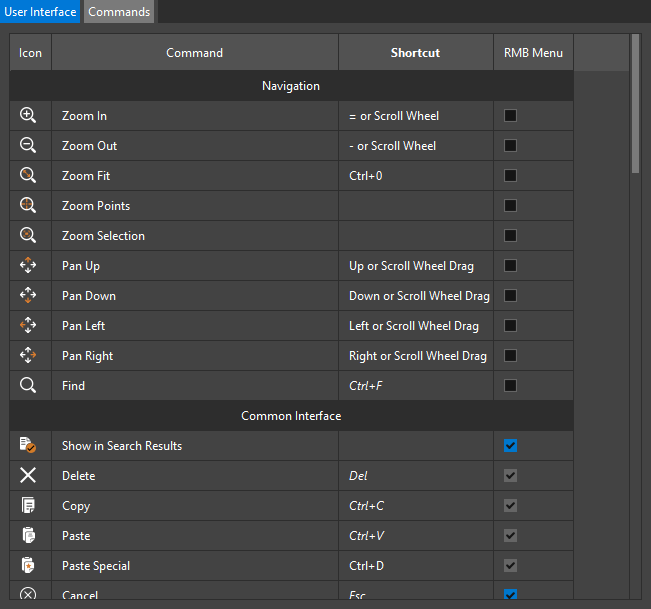651x609 pixels.
Task: Toggle the Delete RMB Menu checkbox
Action: click(x=510, y=475)
